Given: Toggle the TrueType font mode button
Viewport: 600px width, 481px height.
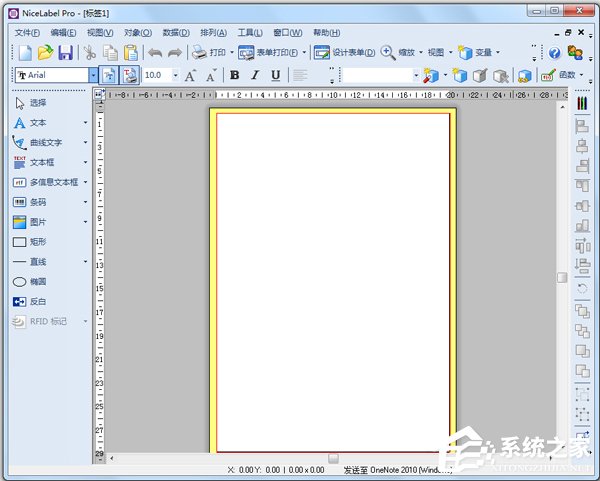Looking at the screenshot, I should click(x=109, y=75).
